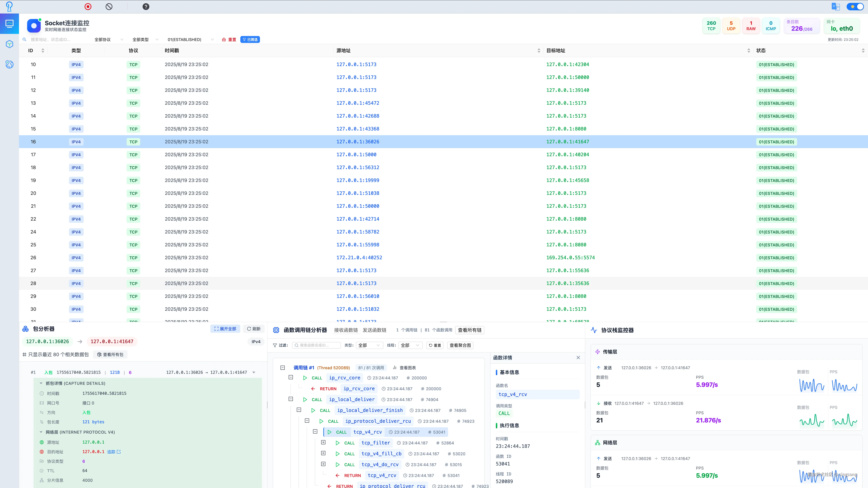Click the red record icon in top bar
Viewport: 868px width, 488px height.
88,7
